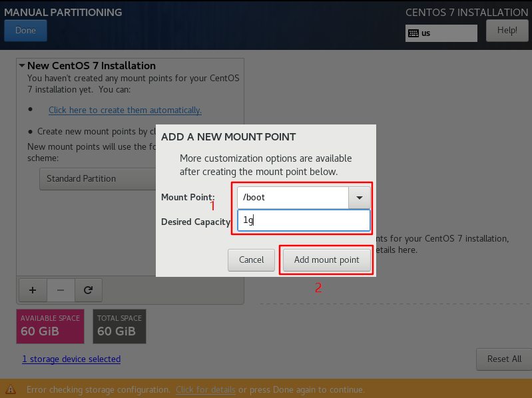
Task: Click the Add mount point button
Action: tap(327, 260)
